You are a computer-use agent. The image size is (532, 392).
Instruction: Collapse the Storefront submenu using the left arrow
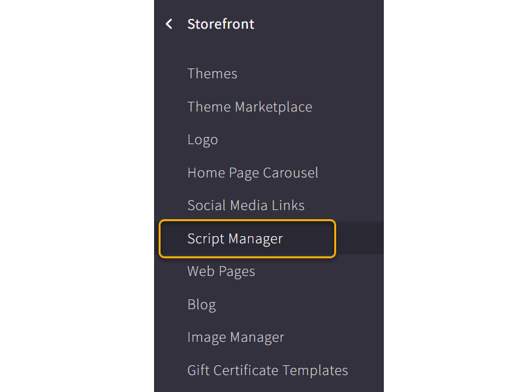[169, 24]
